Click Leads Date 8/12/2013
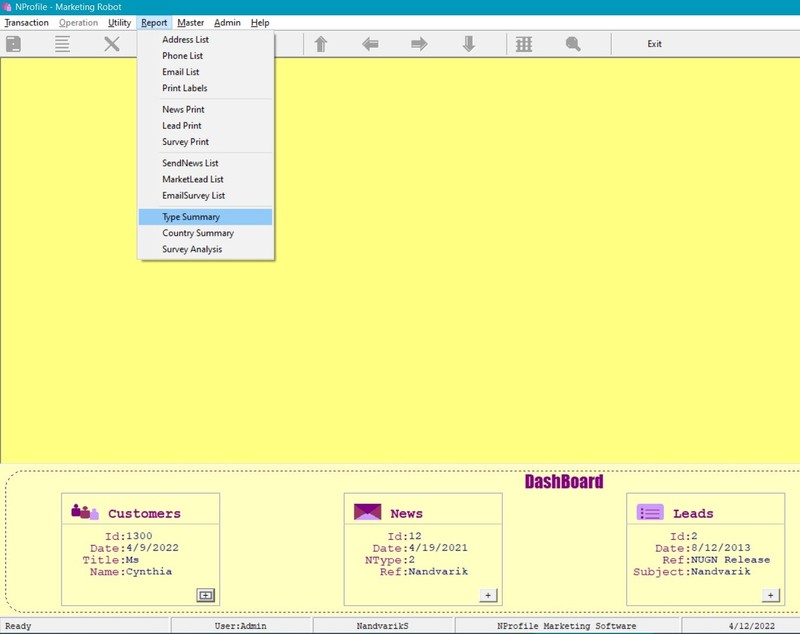Screen dimensions: 800x634 [721, 548]
